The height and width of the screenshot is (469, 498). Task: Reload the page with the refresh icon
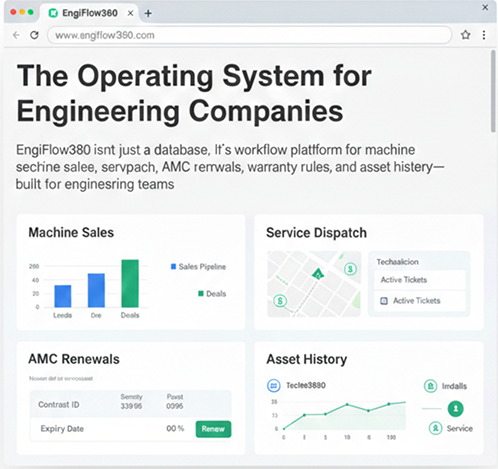coord(34,35)
